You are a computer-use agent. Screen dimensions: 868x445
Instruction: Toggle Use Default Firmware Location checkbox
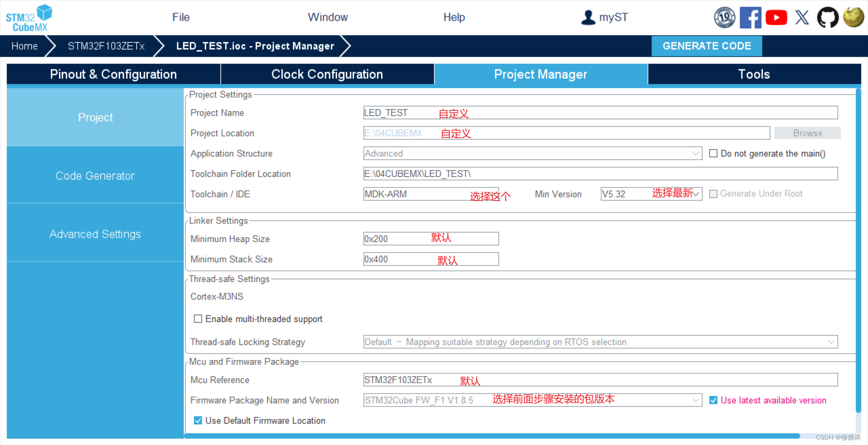click(x=198, y=421)
